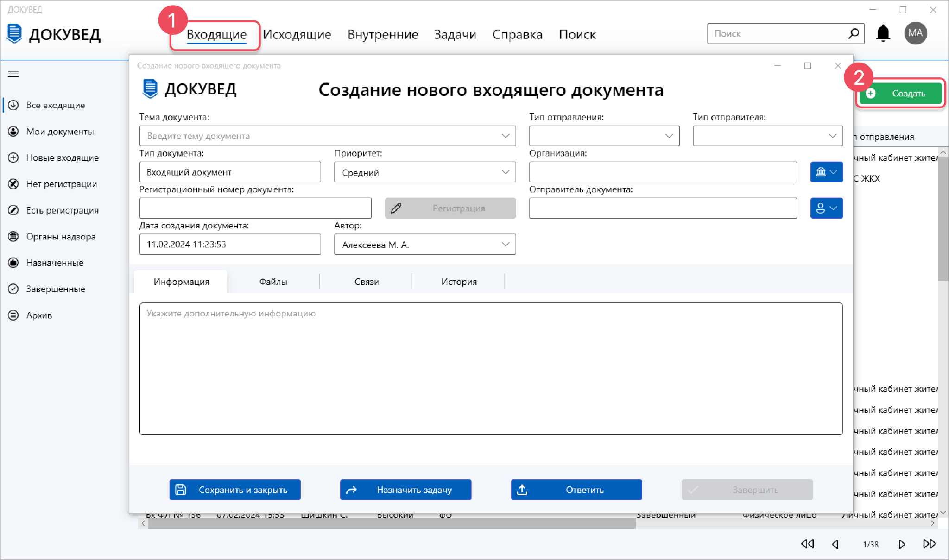Open the notifications bell

pyautogui.click(x=883, y=33)
